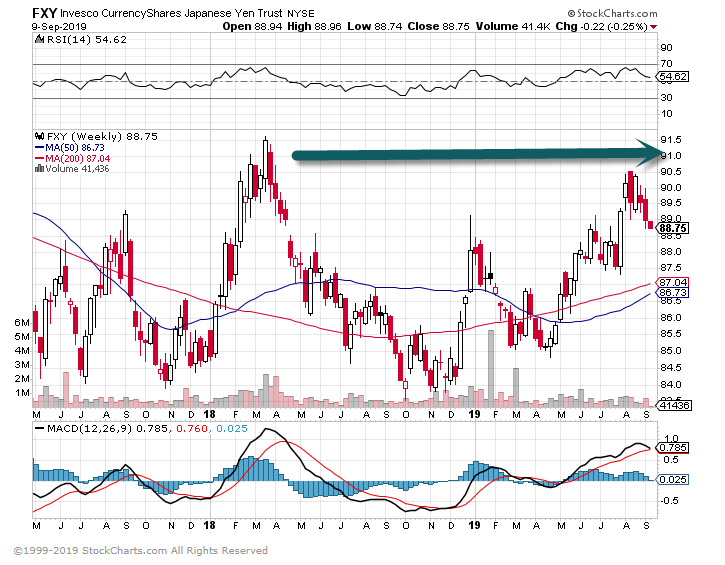Click the 6M volume axis label

[x=22, y=322]
